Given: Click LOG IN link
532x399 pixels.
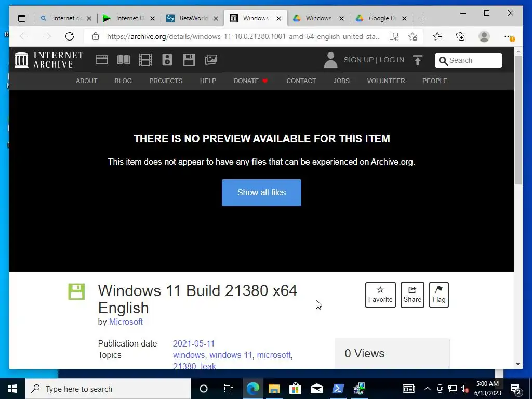Looking at the screenshot, I should [392, 60].
